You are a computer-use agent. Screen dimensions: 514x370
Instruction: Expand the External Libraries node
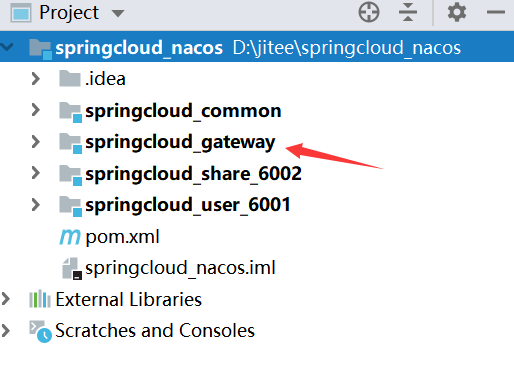pyautogui.click(x=5, y=299)
